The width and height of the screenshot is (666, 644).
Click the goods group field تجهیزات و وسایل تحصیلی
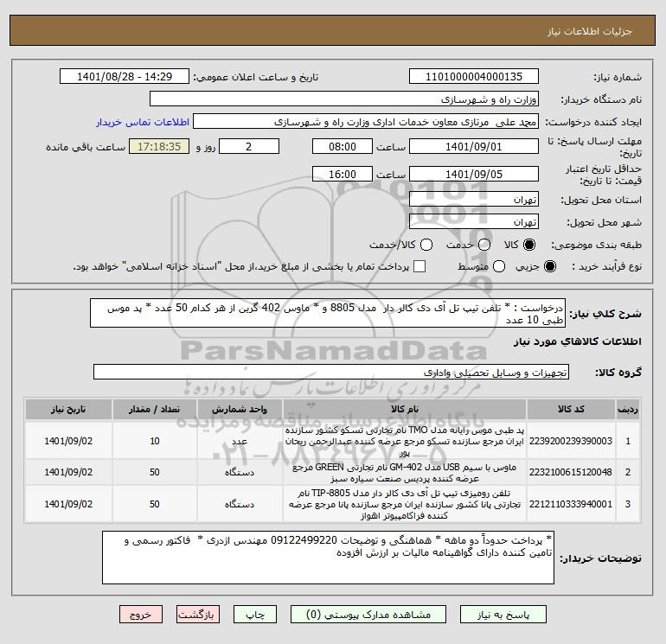(x=331, y=372)
